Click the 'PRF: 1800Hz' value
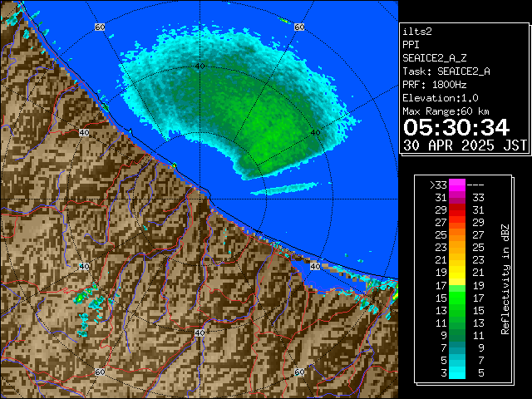The height and width of the screenshot is (399, 532). [x=435, y=85]
